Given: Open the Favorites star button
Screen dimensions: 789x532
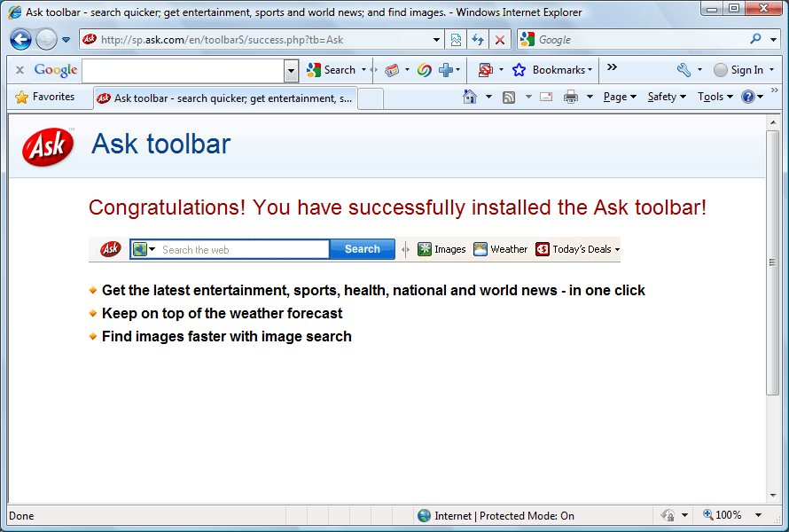Looking at the screenshot, I should (45, 97).
